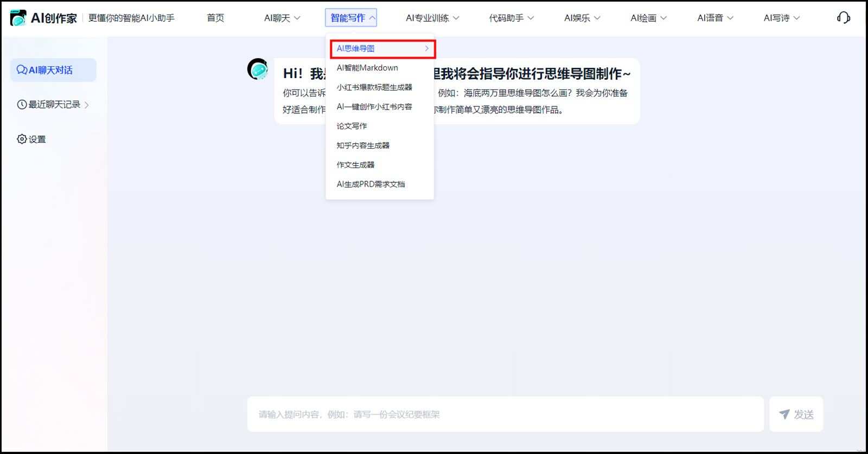The width and height of the screenshot is (868, 454).
Task: Expand the AI绘画 dropdown
Action: click(648, 18)
